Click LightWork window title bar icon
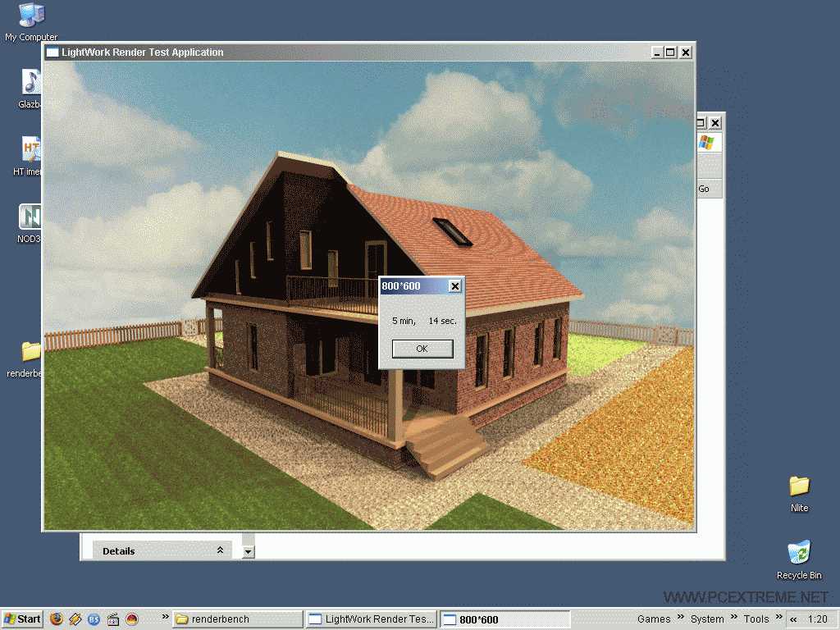Viewport: 840px width, 630px height. click(x=52, y=52)
